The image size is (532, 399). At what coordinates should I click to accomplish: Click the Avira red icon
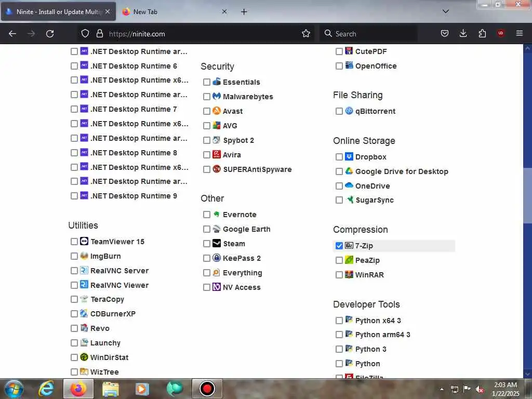point(217,154)
